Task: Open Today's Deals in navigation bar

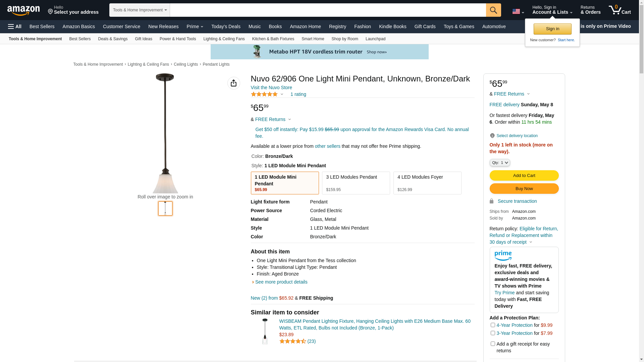Action: click(x=226, y=26)
